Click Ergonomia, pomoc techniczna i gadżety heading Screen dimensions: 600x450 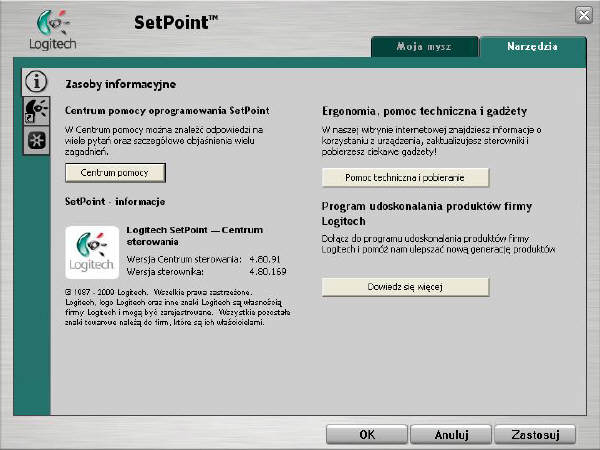click(x=424, y=111)
